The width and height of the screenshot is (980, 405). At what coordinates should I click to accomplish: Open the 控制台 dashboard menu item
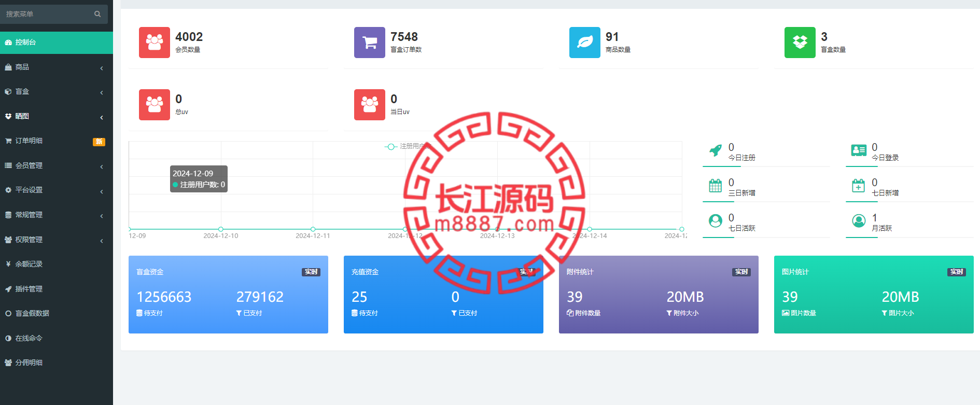[x=57, y=43]
